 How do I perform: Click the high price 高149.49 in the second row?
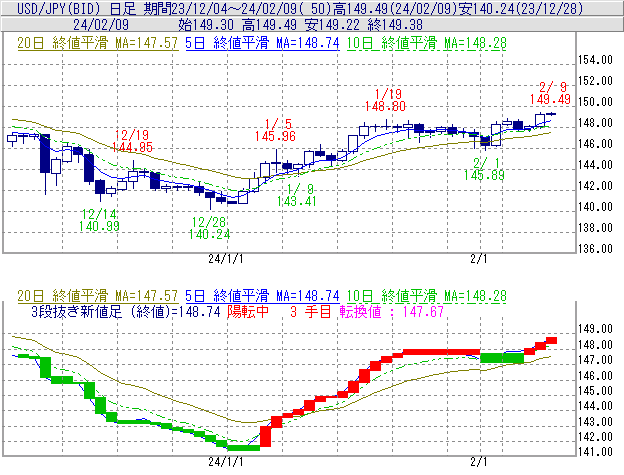269,25
